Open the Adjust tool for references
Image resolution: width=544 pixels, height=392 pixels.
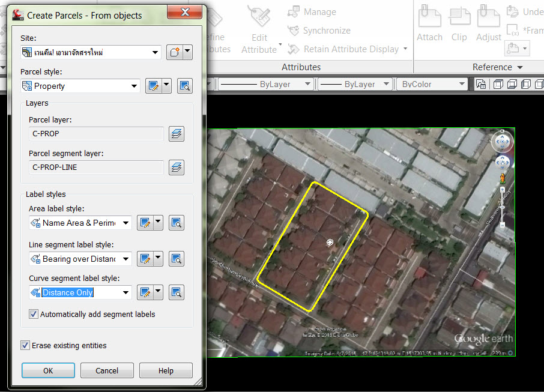(488, 23)
